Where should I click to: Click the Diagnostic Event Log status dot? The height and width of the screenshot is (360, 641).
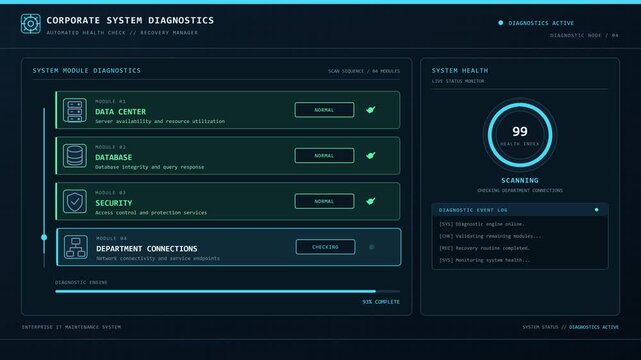[596, 210]
